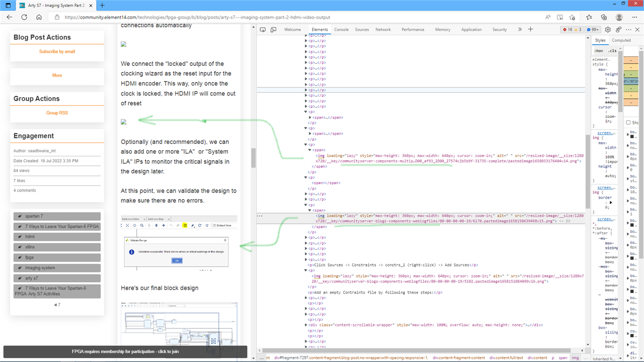Open the Sources tab
The image size is (644, 362).
362,30
